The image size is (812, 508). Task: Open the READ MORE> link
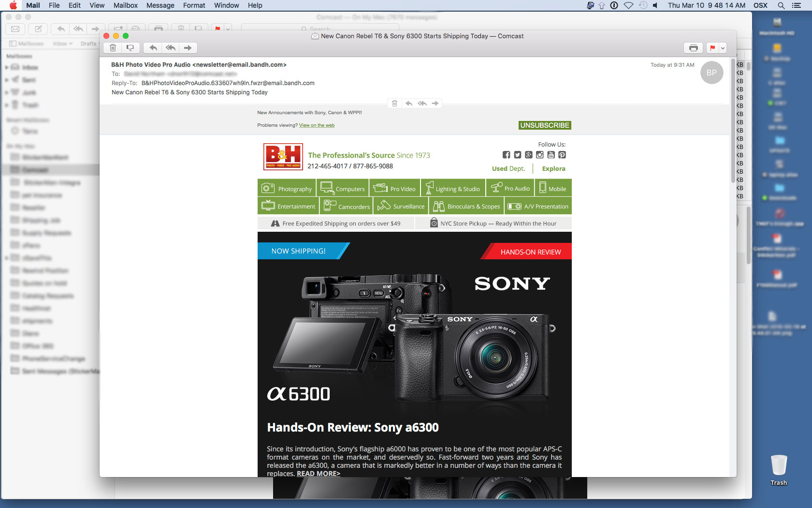click(x=319, y=474)
